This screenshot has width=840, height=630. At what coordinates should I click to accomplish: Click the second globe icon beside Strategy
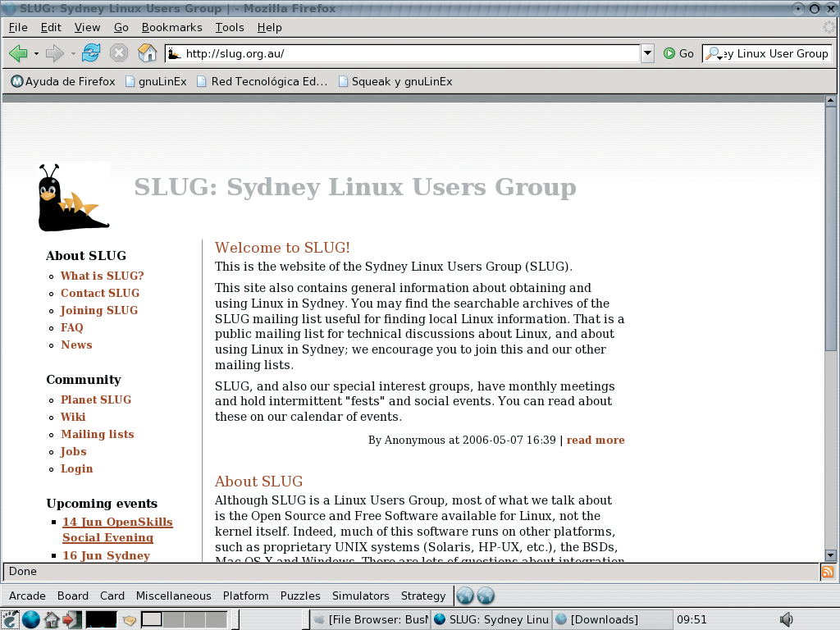(486, 596)
